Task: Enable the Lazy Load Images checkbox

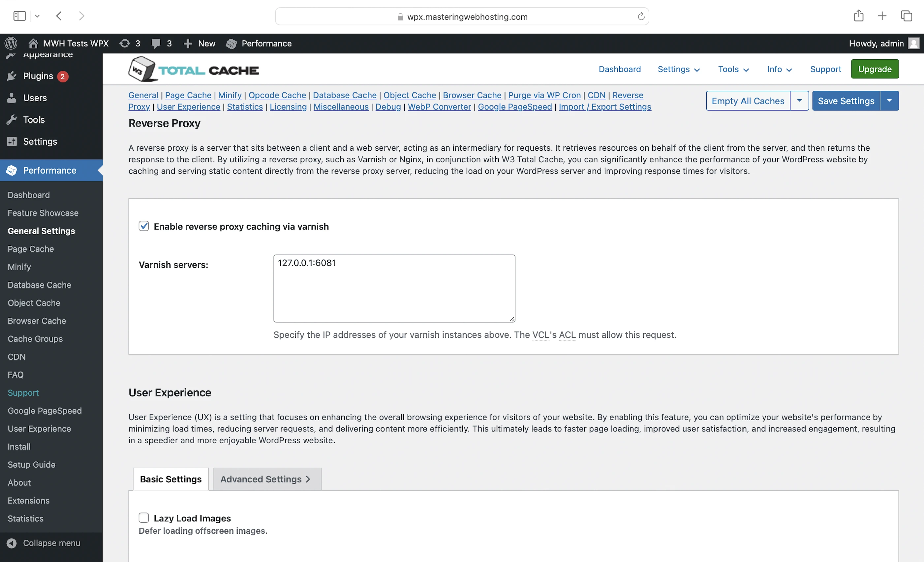Action: click(x=144, y=518)
